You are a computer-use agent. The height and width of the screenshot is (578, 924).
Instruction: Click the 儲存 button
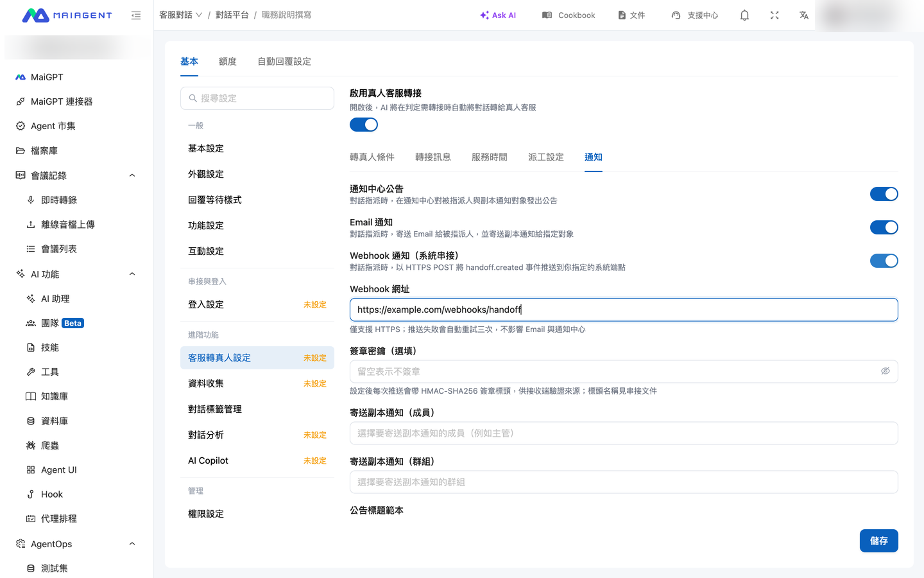879,541
